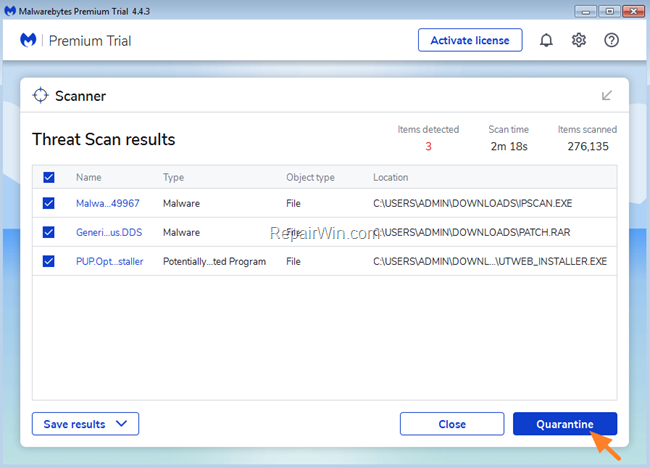Click the Activate license button
This screenshot has height=468, width=650.
pos(470,40)
